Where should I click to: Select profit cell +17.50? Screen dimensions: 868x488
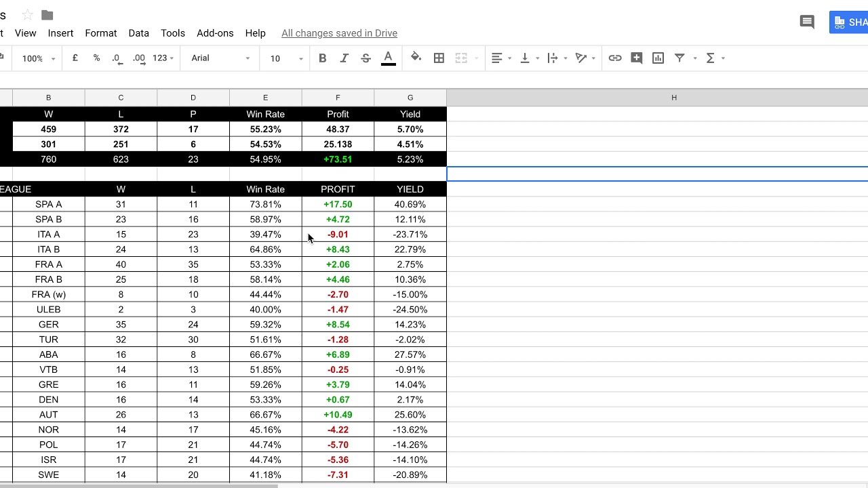coord(338,204)
